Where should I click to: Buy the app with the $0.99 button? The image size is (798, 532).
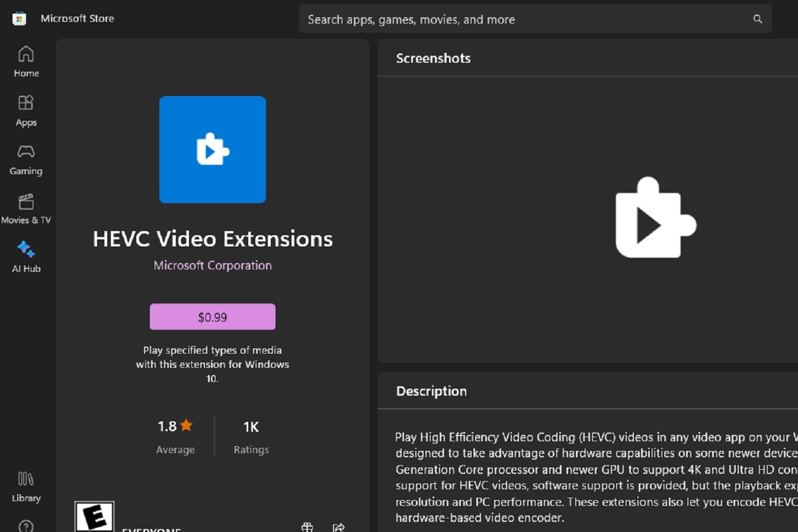213,317
